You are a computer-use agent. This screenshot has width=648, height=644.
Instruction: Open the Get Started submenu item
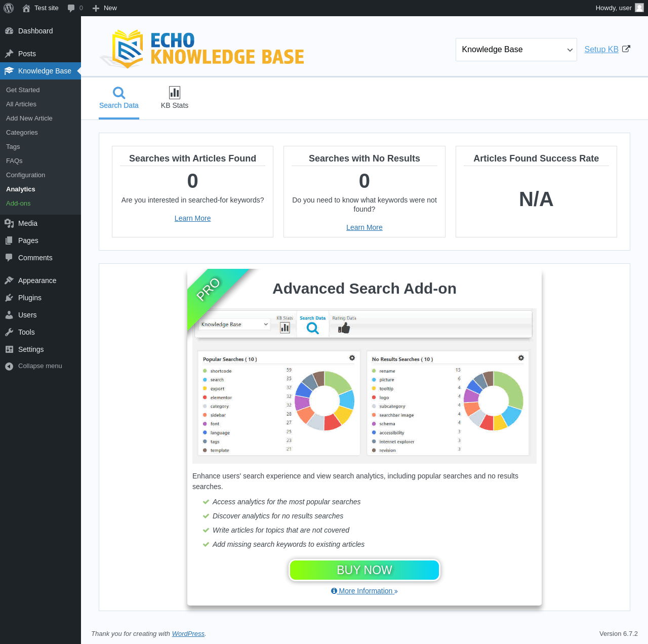[x=23, y=90]
